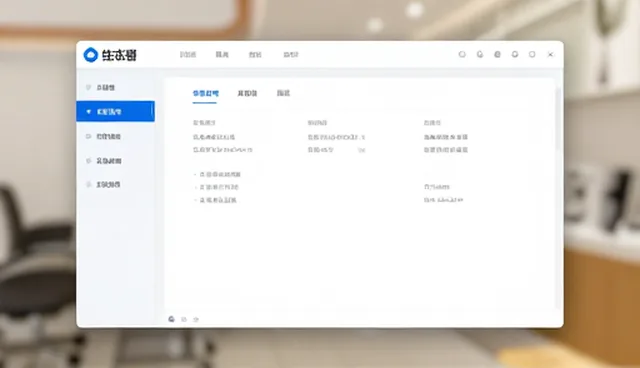
Task: Open the second top navigation menu item
Action: pyautogui.click(x=222, y=54)
